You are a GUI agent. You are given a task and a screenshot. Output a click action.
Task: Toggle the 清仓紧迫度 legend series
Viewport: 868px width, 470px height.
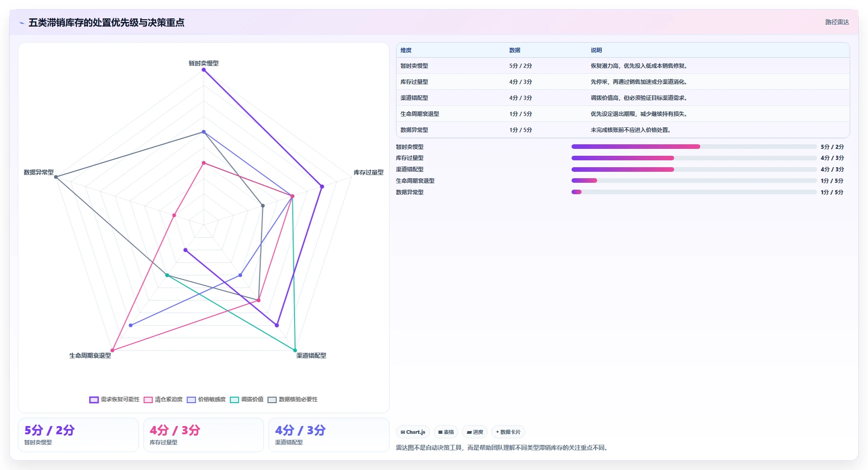click(x=163, y=399)
